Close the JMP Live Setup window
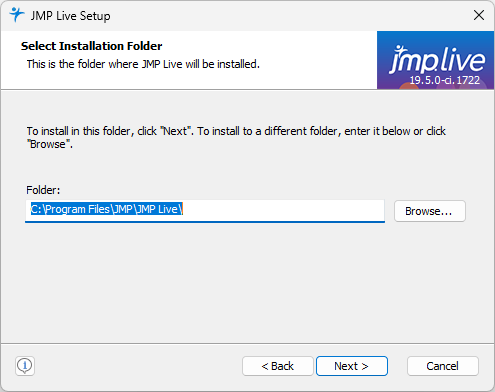Image resolution: width=495 pixels, height=392 pixels. (x=479, y=15)
